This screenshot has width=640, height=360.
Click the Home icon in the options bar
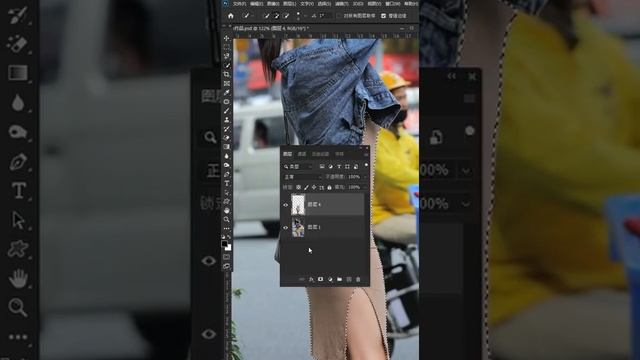(231, 16)
